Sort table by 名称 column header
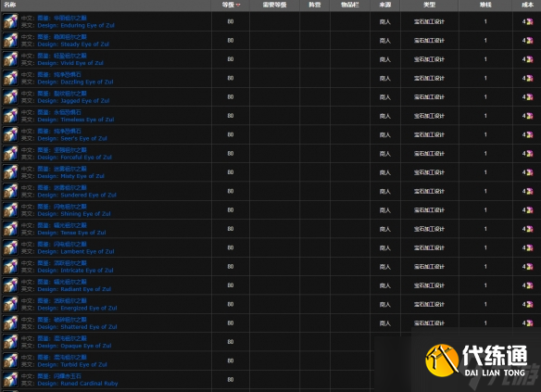The image size is (541, 392). [x=9, y=5]
